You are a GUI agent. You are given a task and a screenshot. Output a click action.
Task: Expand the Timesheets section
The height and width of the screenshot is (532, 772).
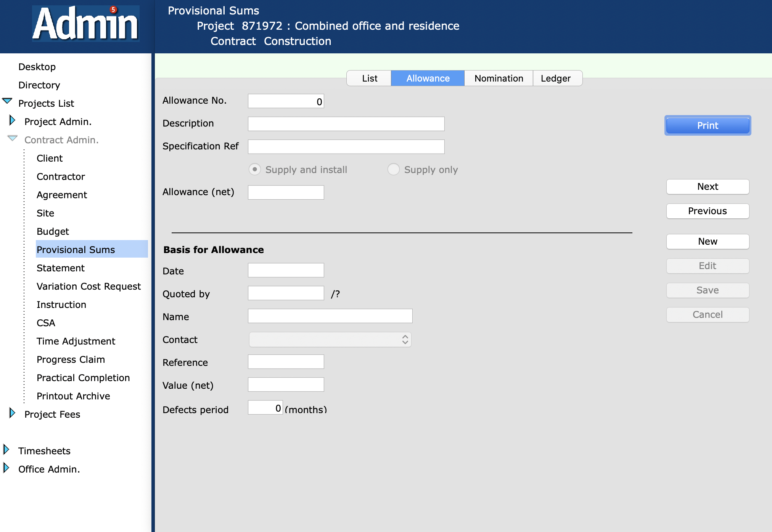coord(6,450)
